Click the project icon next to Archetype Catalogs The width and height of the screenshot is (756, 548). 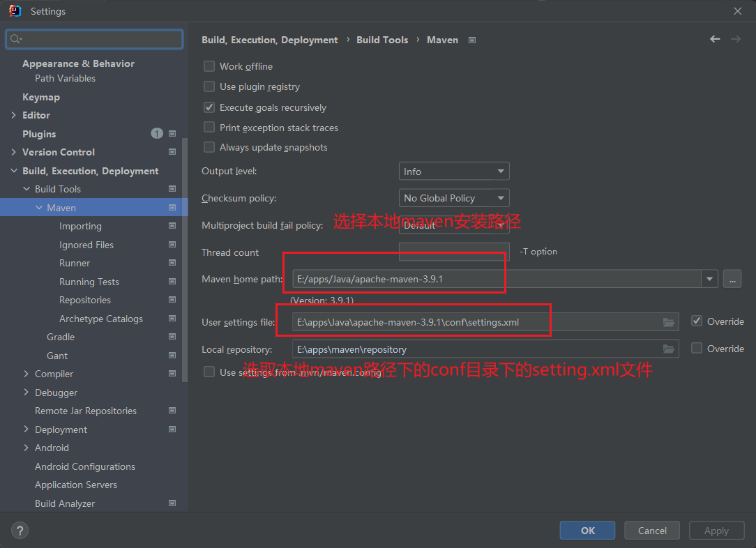tap(172, 319)
